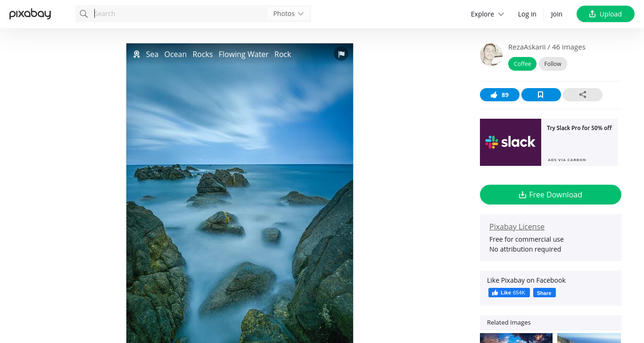
Task: Open the Pixabay License link
Action: click(517, 227)
